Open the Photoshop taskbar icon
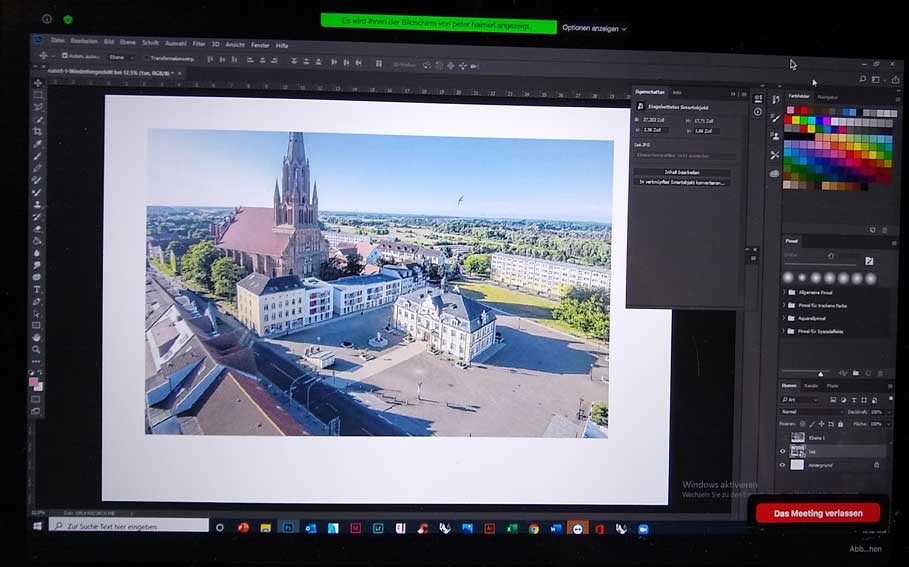The height and width of the screenshot is (567, 909). click(x=288, y=527)
